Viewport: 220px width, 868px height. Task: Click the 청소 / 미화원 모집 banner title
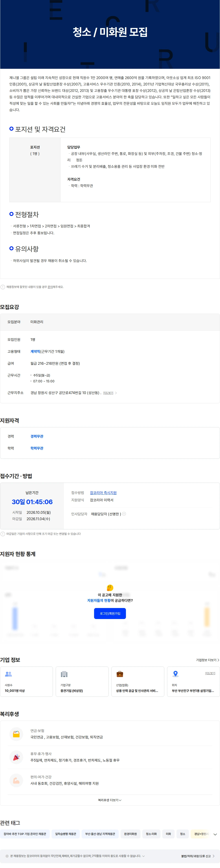point(110,32)
